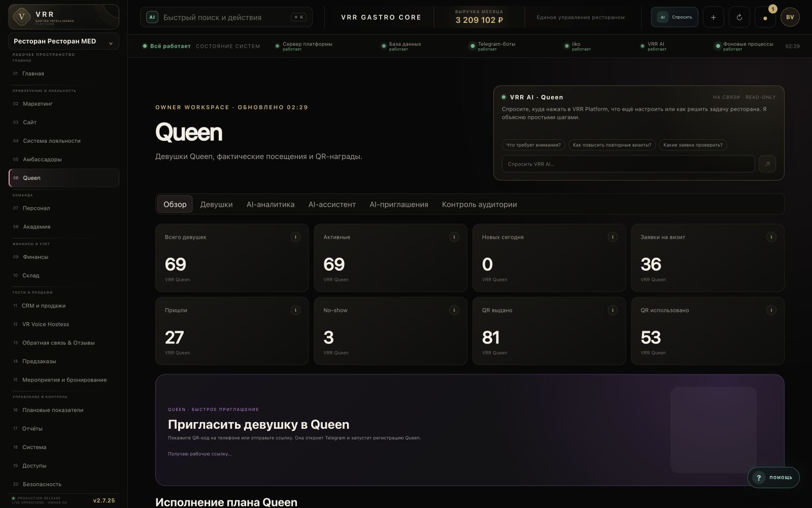Open the AI-ассистент tab
Image resolution: width=812 pixels, height=508 pixels.
(x=332, y=204)
